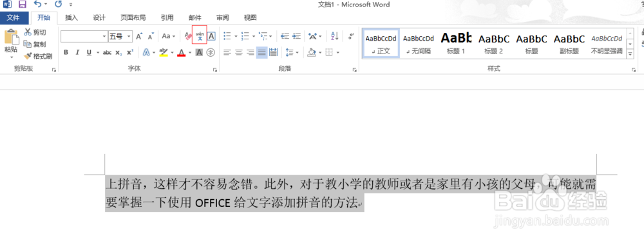Click the strikethrough abc icon
The height and width of the screenshot is (243, 644).
(107, 52)
